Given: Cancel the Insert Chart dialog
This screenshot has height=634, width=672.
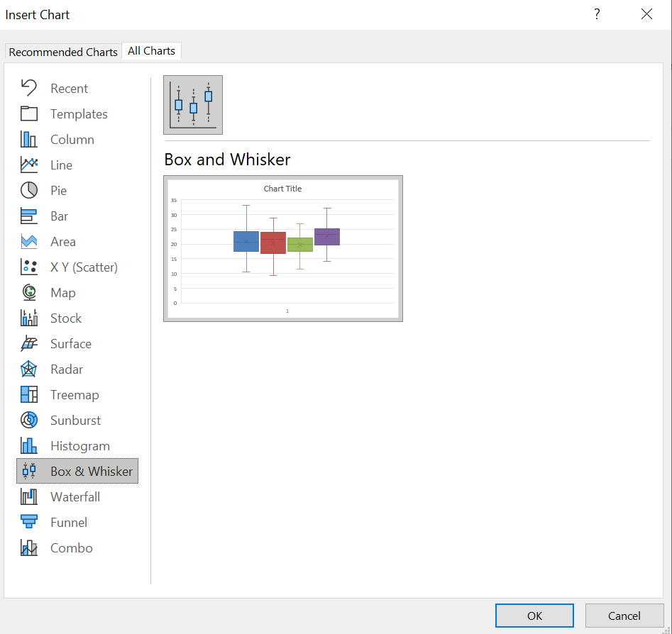Looking at the screenshot, I should [x=624, y=616].
